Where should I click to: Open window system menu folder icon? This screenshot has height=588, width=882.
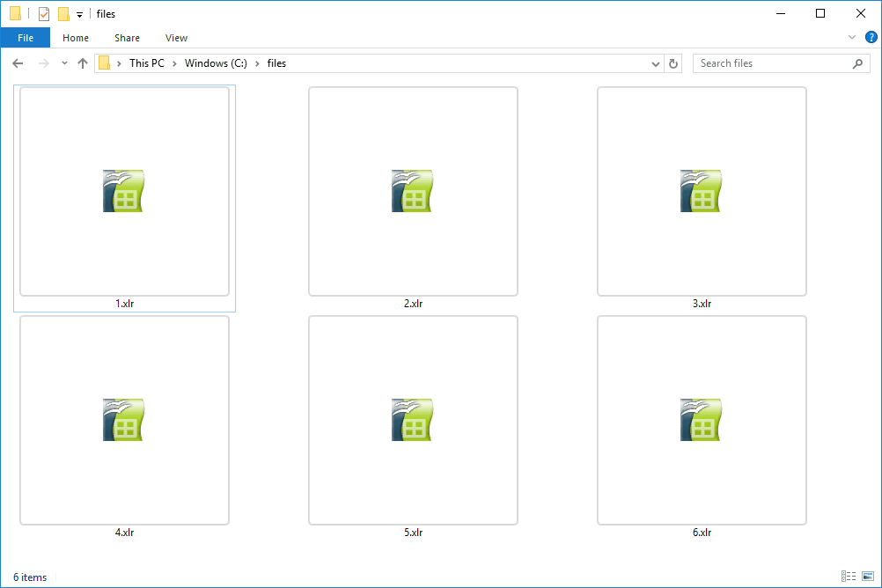16,13
